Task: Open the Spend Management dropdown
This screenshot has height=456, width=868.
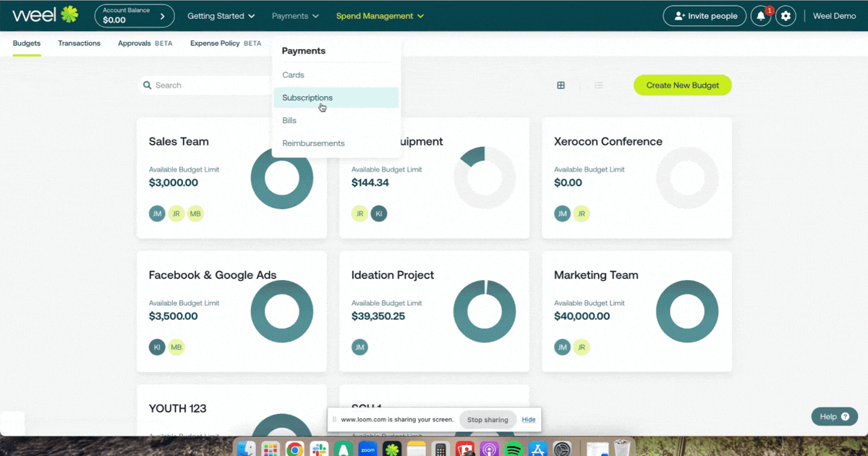Action: tap(379, 15)
